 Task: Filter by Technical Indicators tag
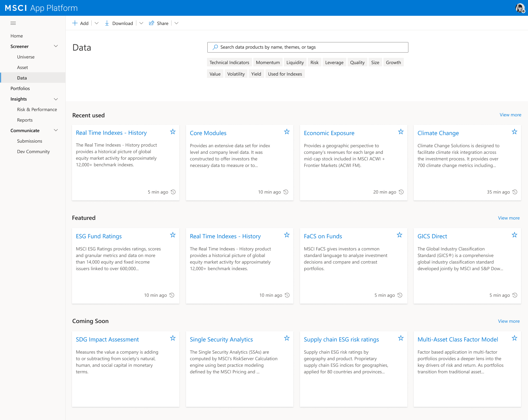point(229,62)
